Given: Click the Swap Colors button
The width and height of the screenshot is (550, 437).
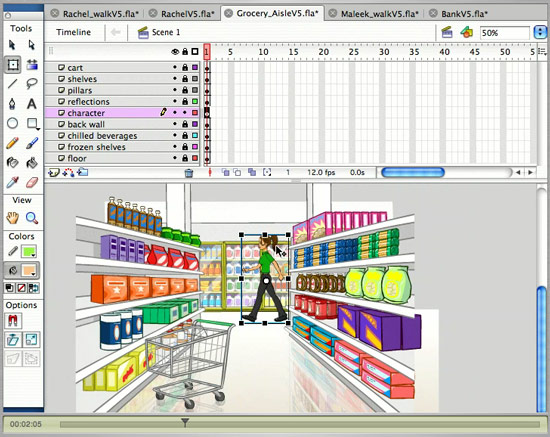Looking at the screenshot, I should (x=34, y=288).
